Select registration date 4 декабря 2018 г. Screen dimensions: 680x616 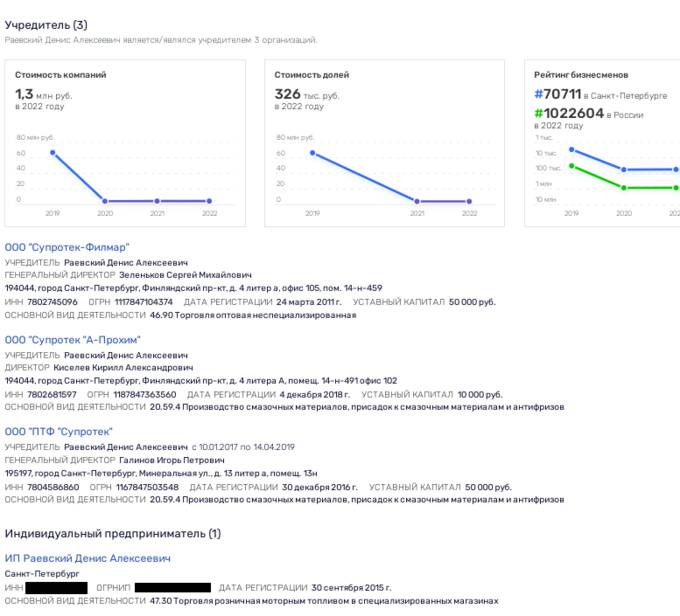click(314, 394)
